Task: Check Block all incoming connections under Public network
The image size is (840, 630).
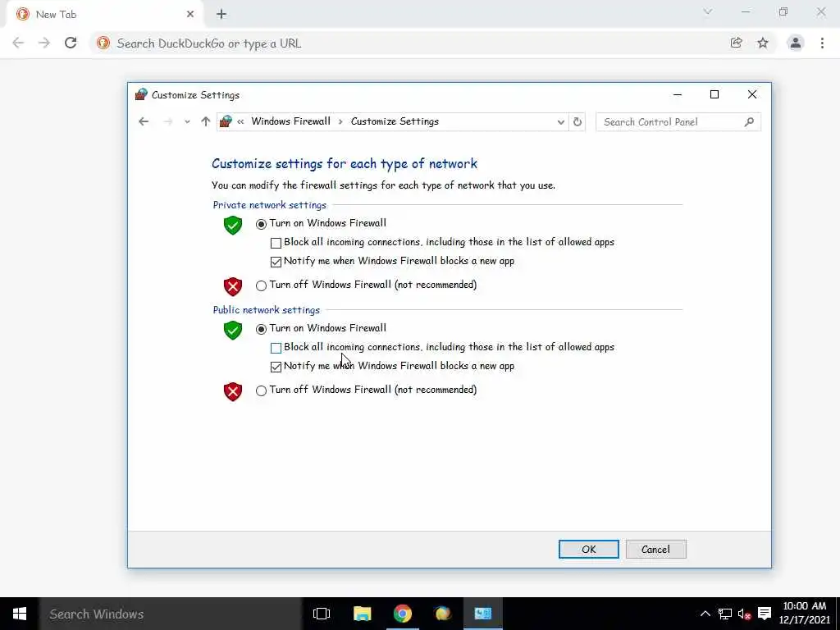Action: tap(276, 348)
